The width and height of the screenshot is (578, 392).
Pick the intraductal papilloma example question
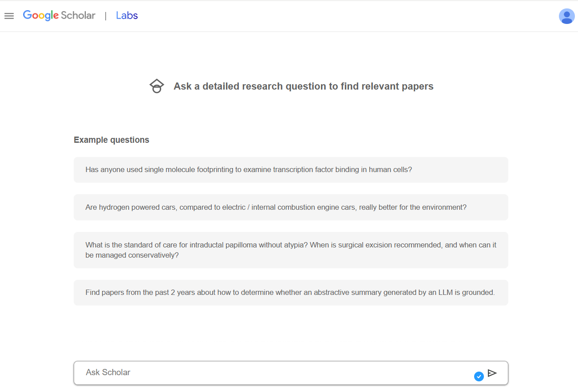(x=291, y=250)
